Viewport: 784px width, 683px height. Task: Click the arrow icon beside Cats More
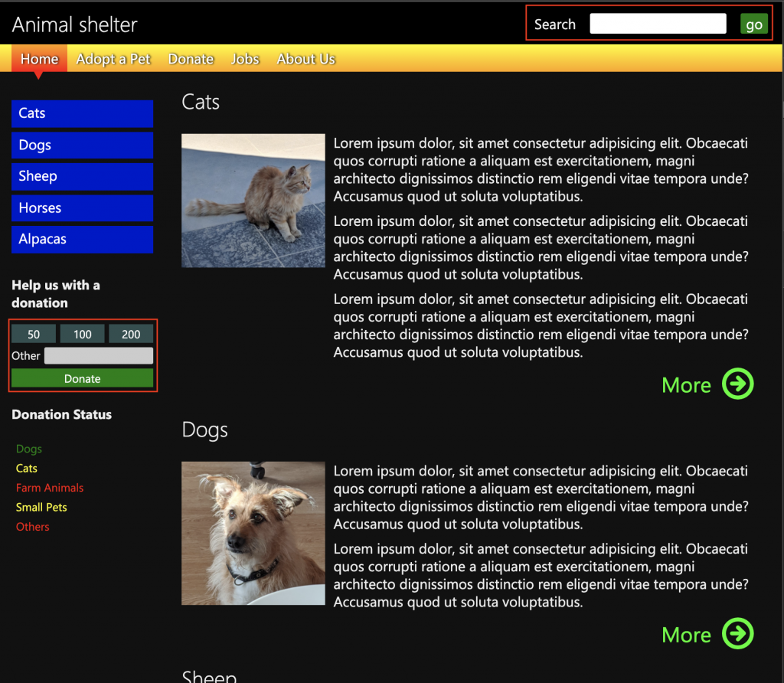[x=737, y=384]
